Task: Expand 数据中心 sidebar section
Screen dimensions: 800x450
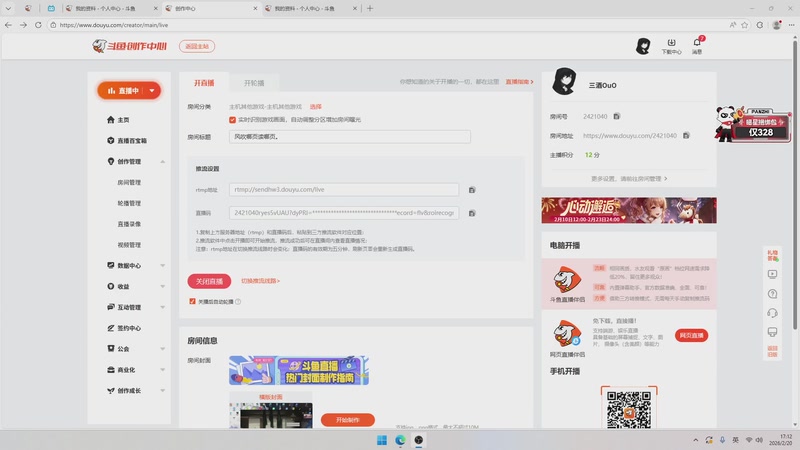Action: coord(163,265)
